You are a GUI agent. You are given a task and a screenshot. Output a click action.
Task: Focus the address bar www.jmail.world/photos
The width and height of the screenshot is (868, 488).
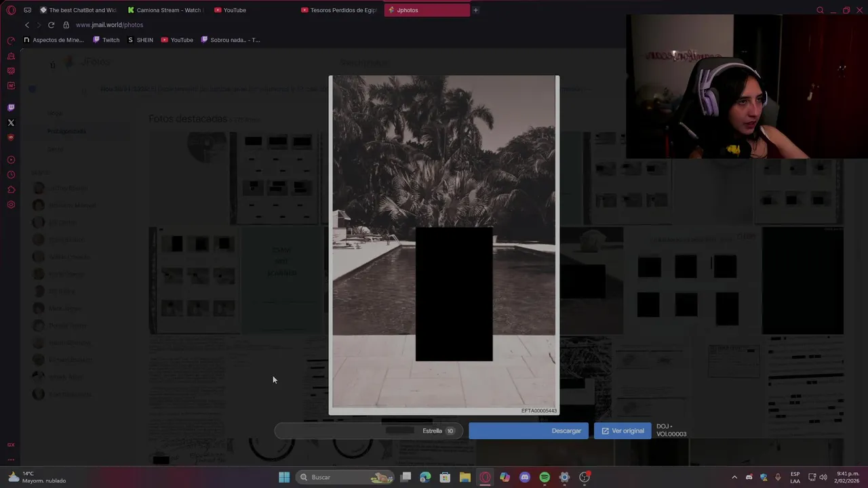tap(109, 25)
